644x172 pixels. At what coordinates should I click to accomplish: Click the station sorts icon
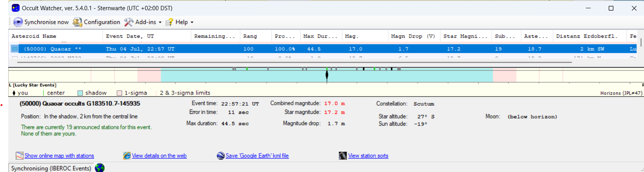[x=343, y=156]
